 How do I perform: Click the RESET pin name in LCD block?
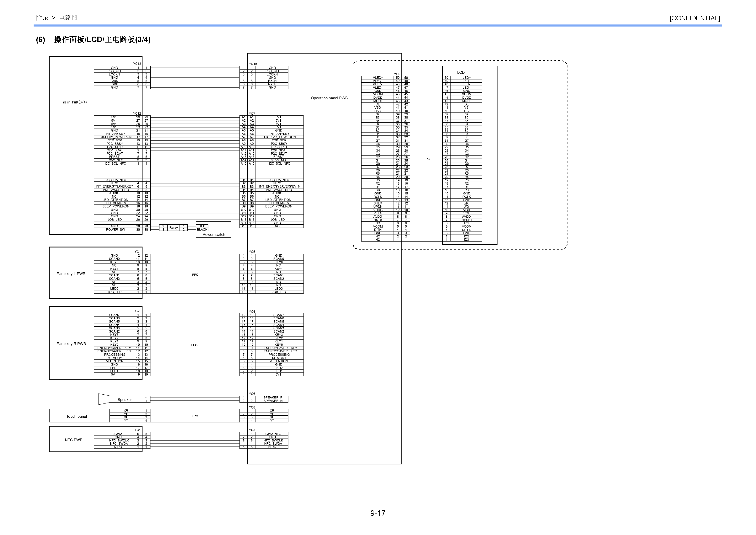[467, 220]
